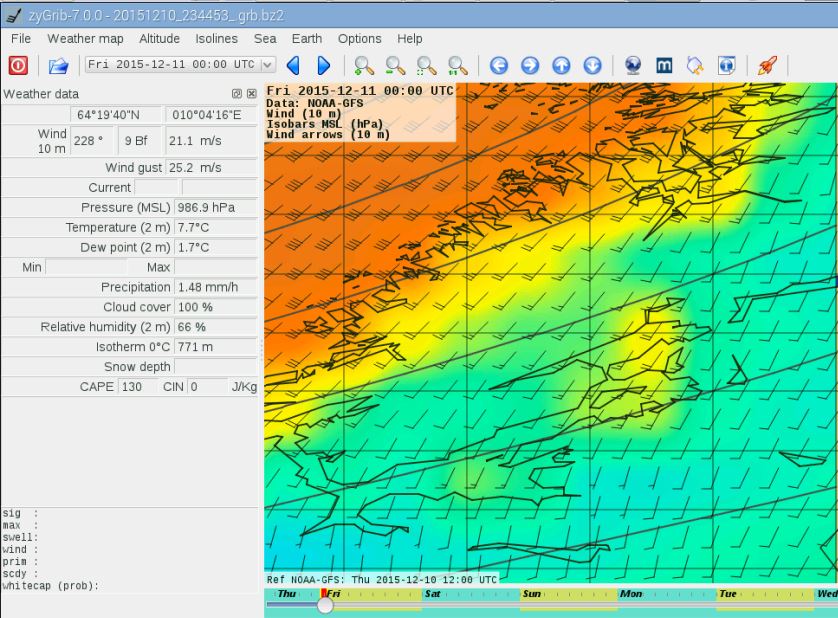Image resolution: width=838 pixels, height=618 pixels.
Task: Click the timeline slider handle
Action: [x=325, y=605]
